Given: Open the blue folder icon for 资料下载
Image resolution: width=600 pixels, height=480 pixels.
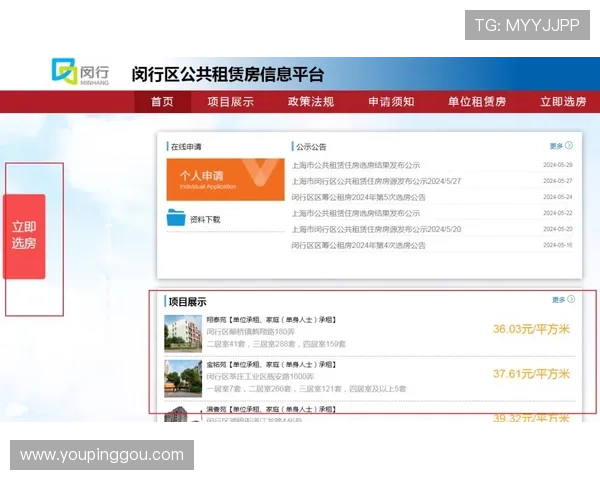Looking at the screenshot, I should [x=176, y=217].
